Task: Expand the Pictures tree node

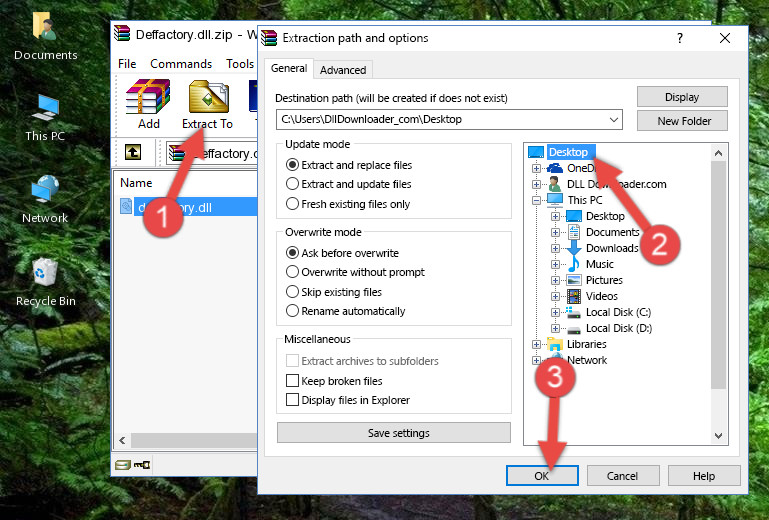Action: [x=555, y=281]
